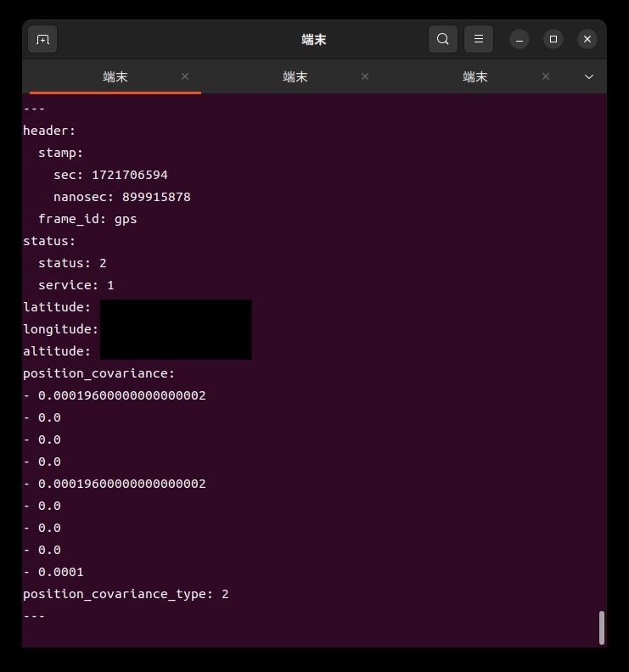Open the hamburger main menu
629x672 pixels.
point(479,39)
